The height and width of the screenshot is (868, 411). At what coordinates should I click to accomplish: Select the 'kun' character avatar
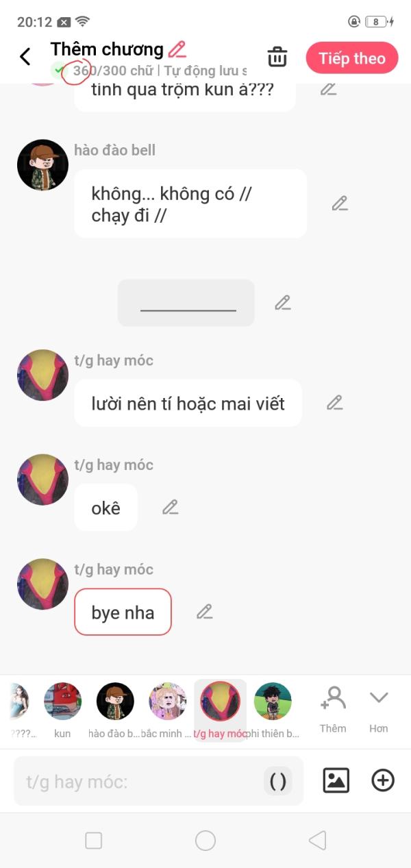(x=62, y=701)
